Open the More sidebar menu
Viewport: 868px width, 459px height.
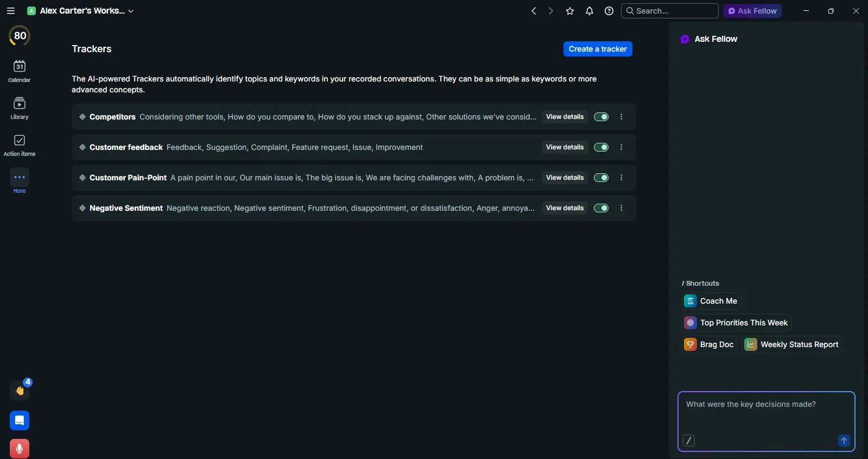coord(20,181)
